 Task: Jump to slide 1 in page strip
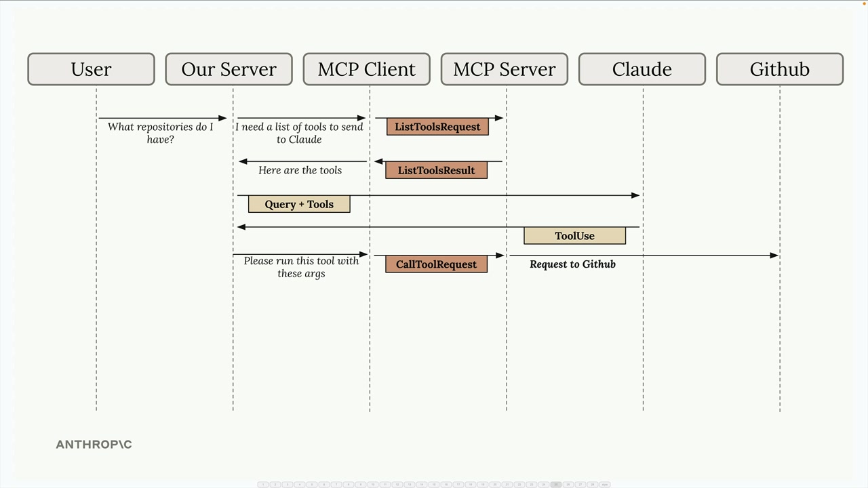point(263,485)
